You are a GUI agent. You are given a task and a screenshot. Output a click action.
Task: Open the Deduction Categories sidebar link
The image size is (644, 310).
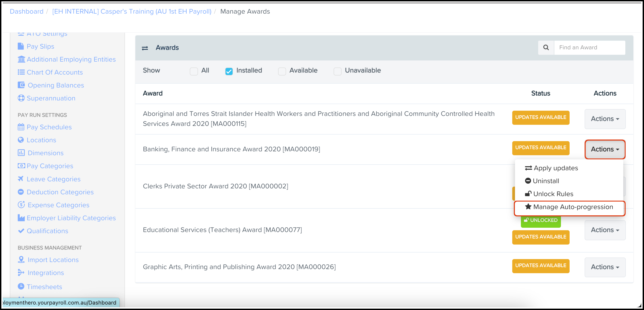point(60,192)
